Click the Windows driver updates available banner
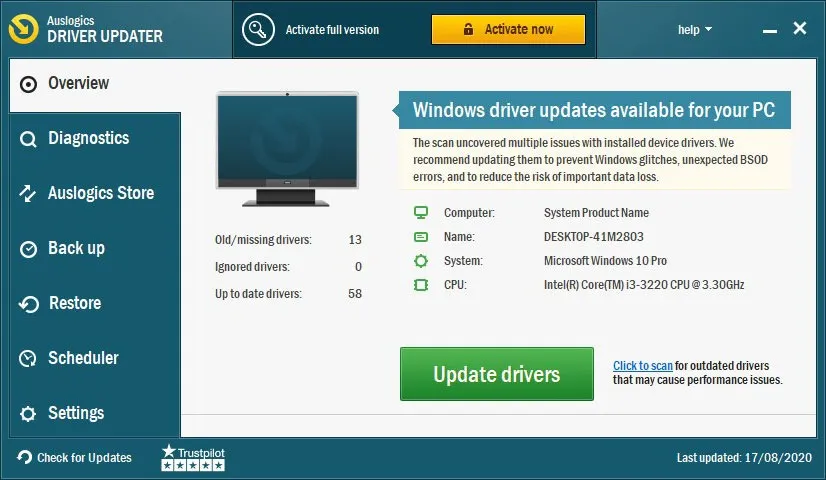 point(594,110)
